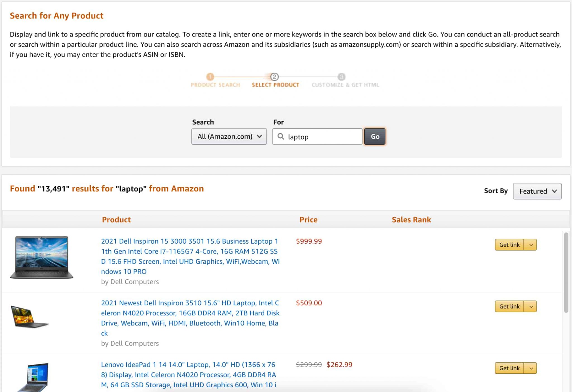
Task: Click the Product Search step label
Action: 215,85
